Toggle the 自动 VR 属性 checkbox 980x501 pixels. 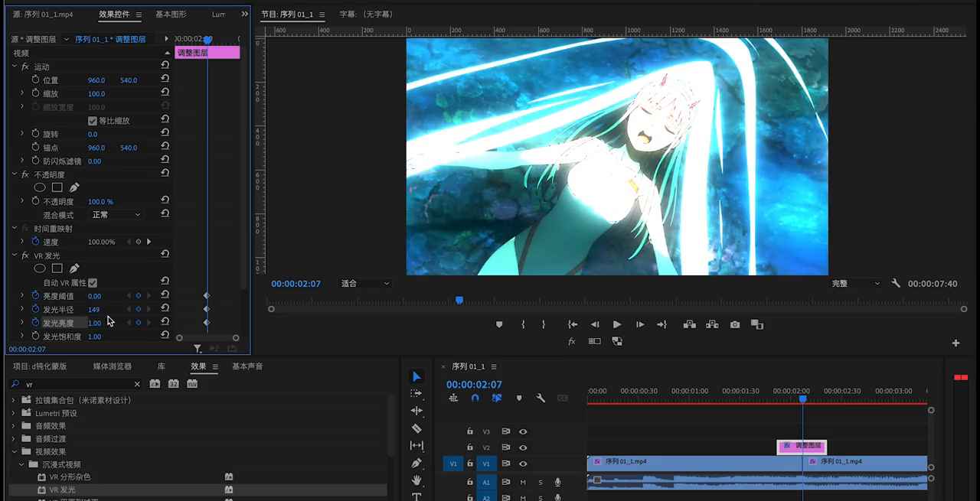coord(93,282)
